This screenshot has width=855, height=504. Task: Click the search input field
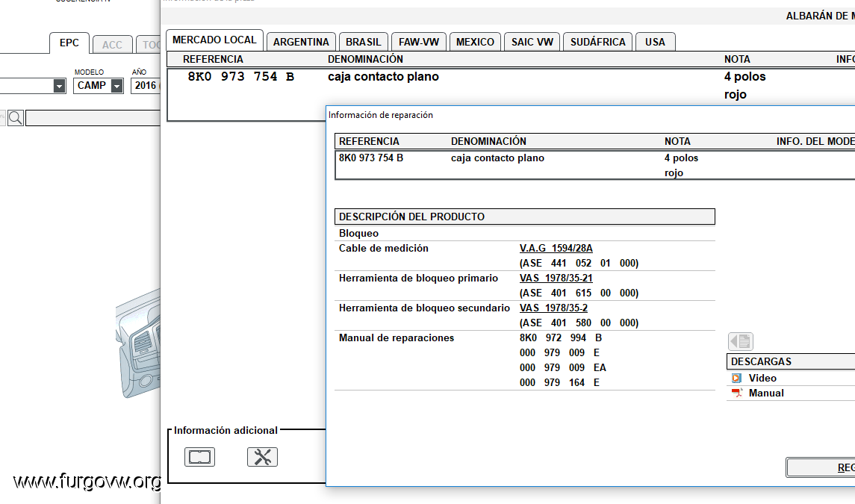[93, 118]
